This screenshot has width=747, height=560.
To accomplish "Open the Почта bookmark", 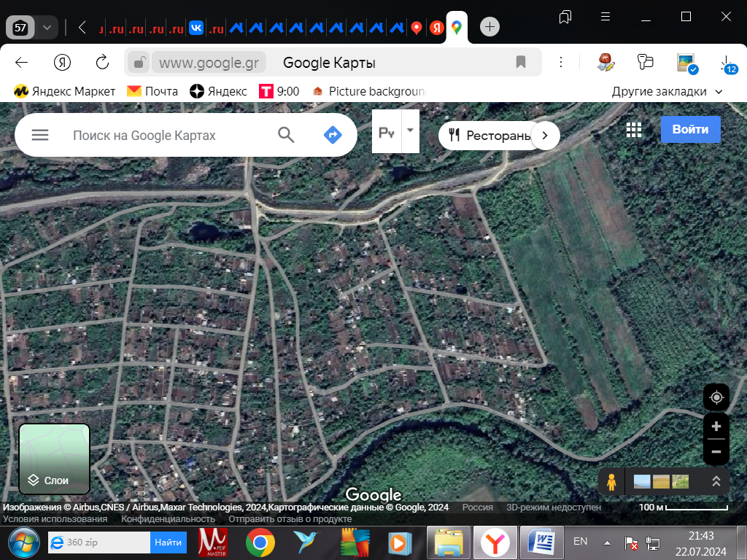I will coord(152,91).
